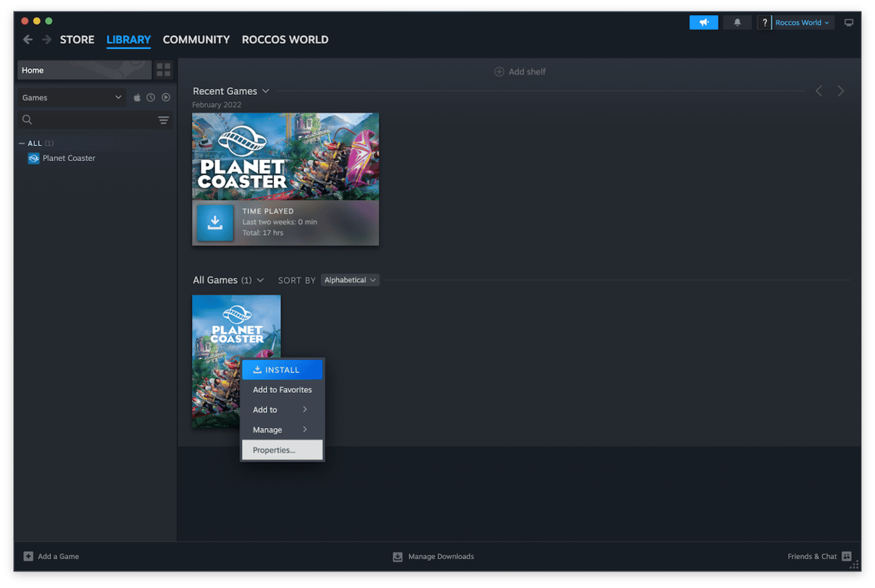Expand the Roccos World account menu

click(x=802, y=23)
